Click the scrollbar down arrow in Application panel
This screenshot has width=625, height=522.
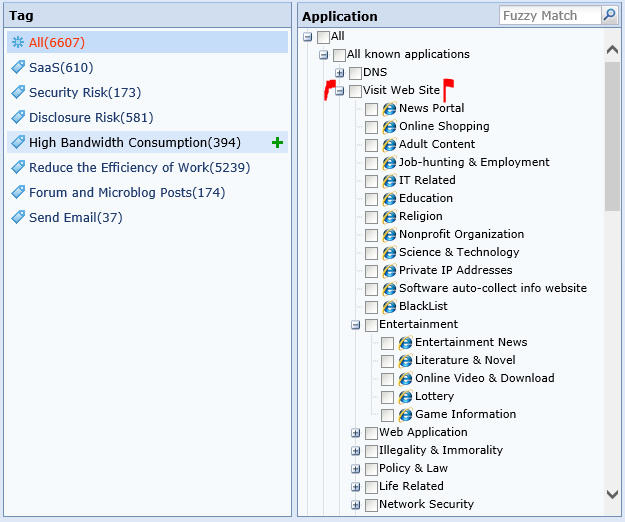(x=612, y=495)
